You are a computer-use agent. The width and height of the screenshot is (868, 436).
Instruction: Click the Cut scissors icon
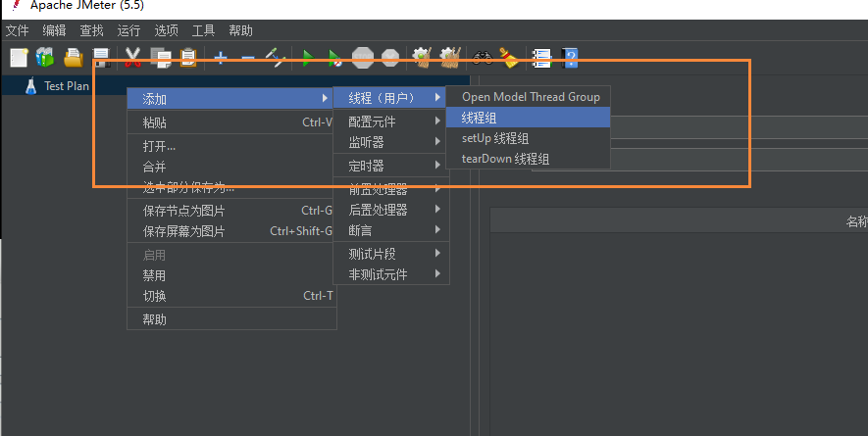(x=132, y=58)
